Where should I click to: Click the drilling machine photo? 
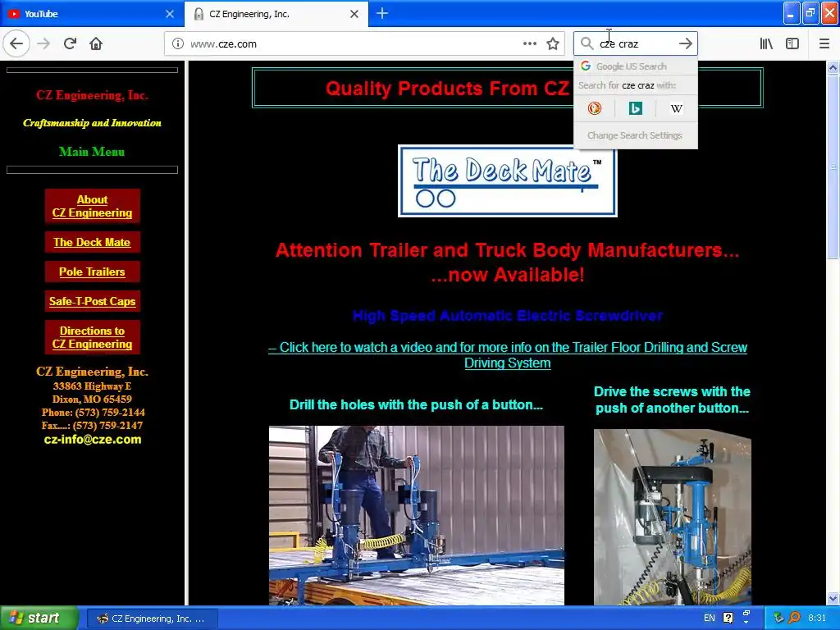416,515
